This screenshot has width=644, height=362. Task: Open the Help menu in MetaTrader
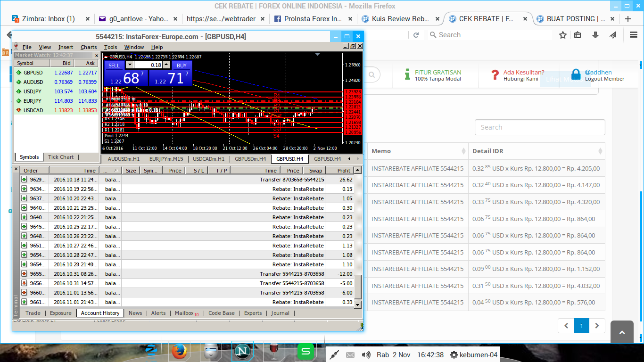click(x=157, y=47)
